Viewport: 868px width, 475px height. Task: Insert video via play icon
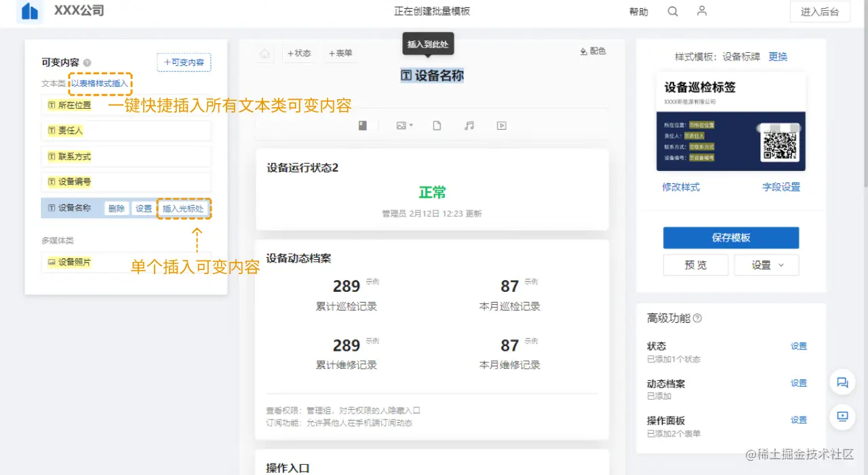pos(502,126)
